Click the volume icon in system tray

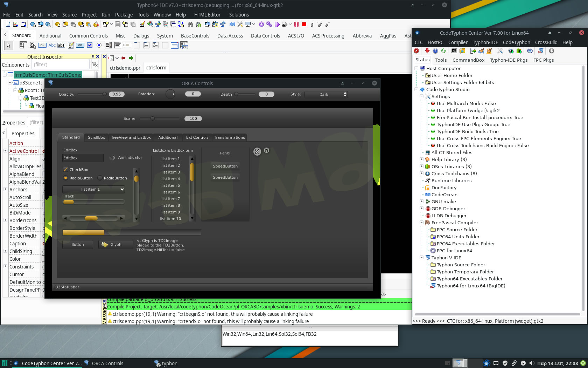click(531, 363)
